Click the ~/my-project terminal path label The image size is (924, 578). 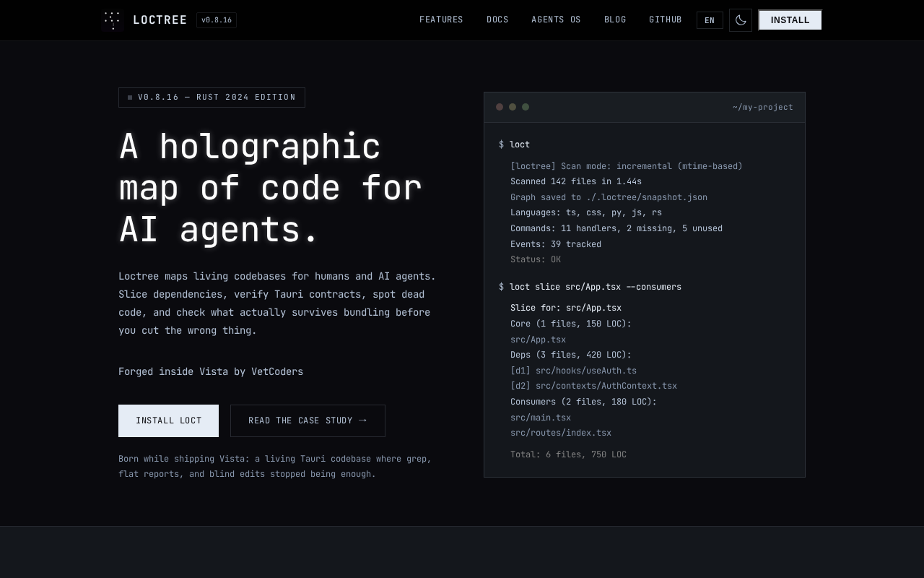pos(762,108)
